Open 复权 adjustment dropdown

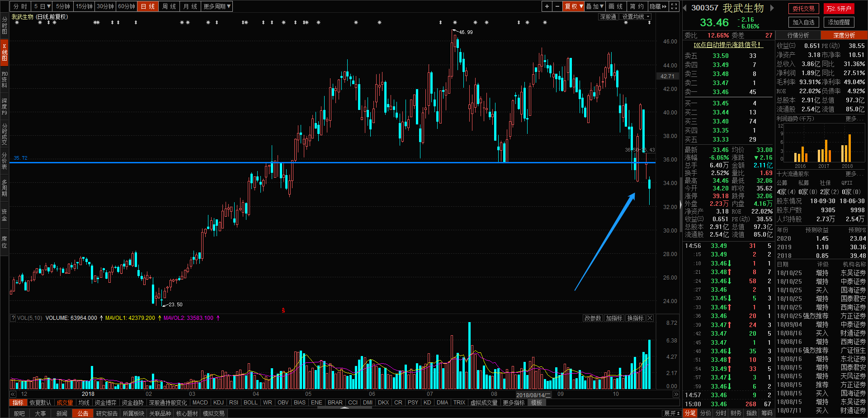click(x=574, y=6)
